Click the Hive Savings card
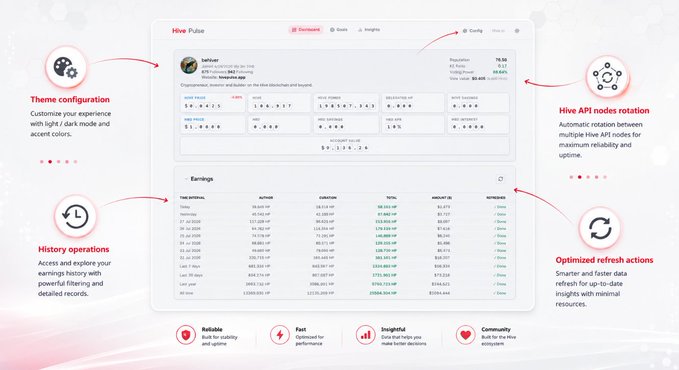Screen dimensions: 679x370 [x=479, y=103]
